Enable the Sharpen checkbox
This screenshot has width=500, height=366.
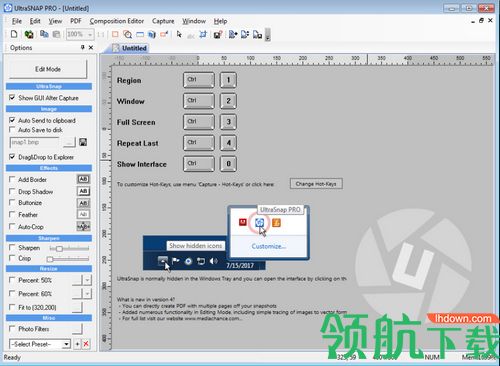(x=12, y=247)
